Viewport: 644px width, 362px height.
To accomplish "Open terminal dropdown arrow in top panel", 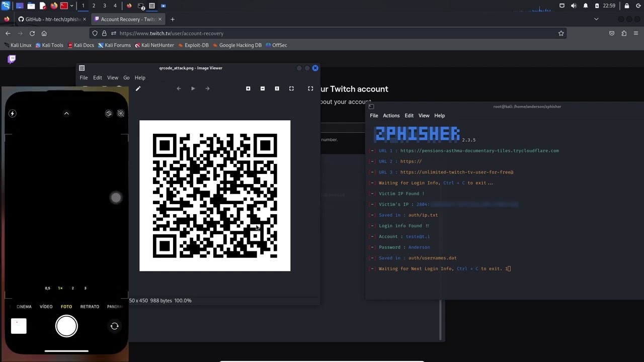I will coord(71,6).
